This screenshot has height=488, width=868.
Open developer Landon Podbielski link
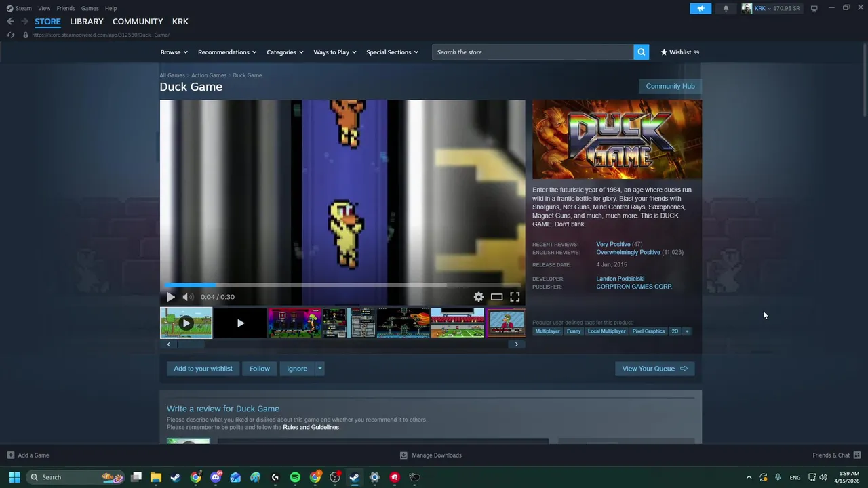(x=620, y=279)
